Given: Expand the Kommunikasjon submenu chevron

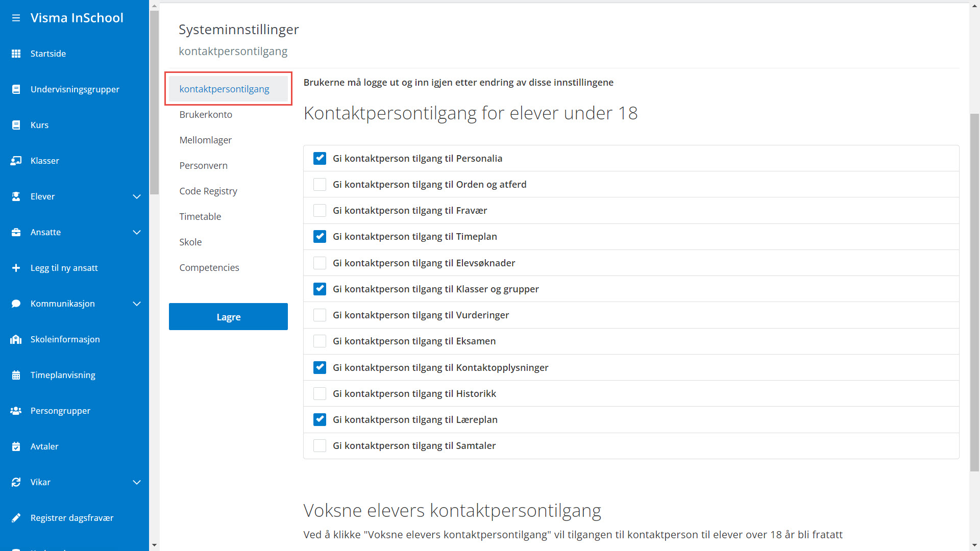Looking at the screenshot, I should (137, 304).
